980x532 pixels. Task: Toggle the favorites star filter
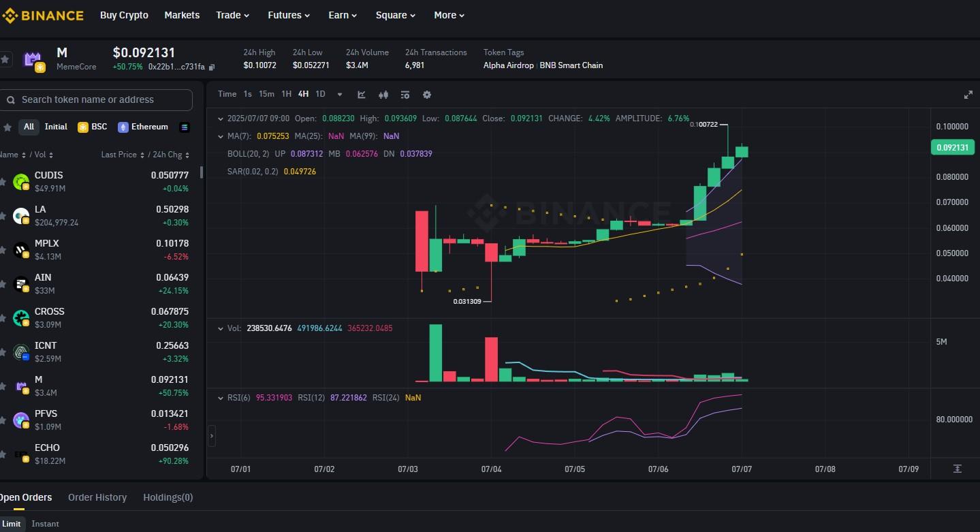[x=7, y=127]
